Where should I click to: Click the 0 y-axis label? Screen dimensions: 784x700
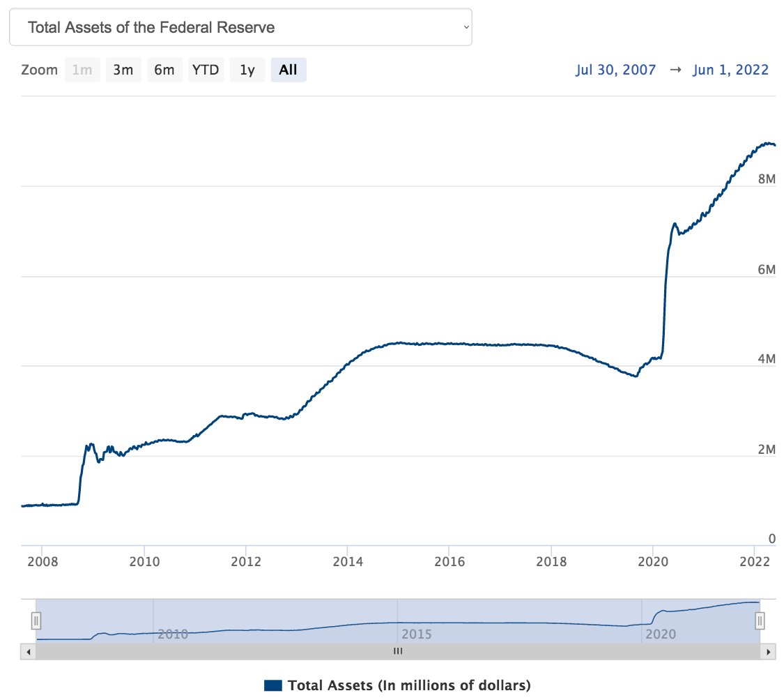pos(772,538)
